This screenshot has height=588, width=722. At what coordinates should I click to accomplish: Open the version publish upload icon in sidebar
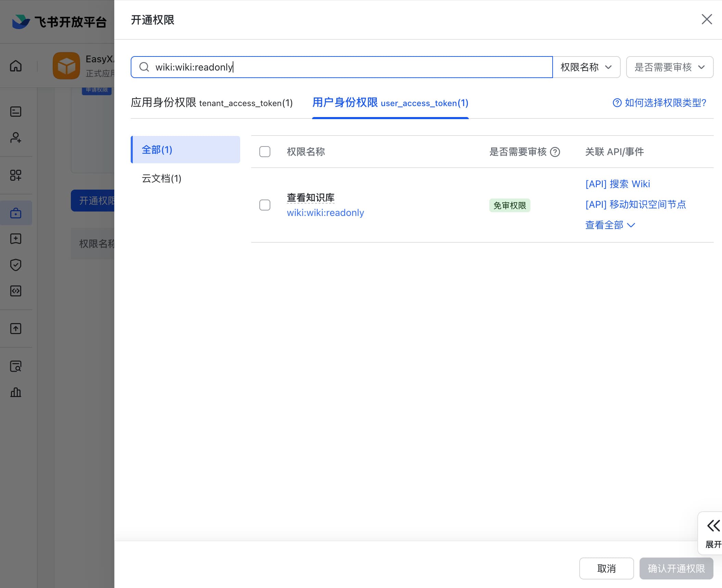pos(16,329)
